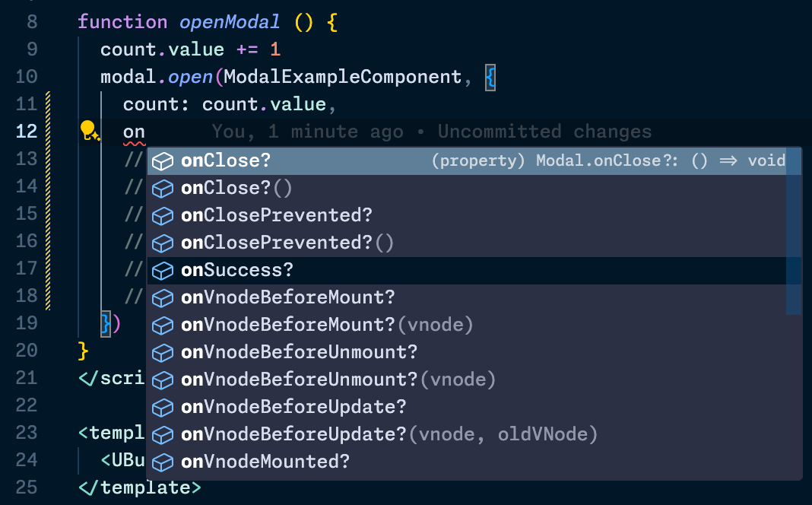Click the property icon beside onVnodeBeforeUnmount?
Image resolution: width=812 pixels, height=505 pixels.
tap(163, 352)
